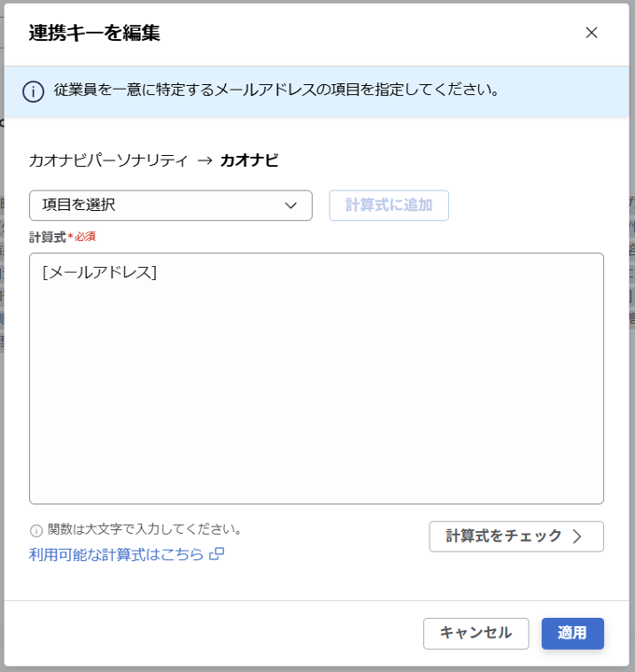This screenshot has width=635, height=672.
Task: Click the 従業員を一意に特定する banner message
Action: pyautogui.click(x=276, y=90)
